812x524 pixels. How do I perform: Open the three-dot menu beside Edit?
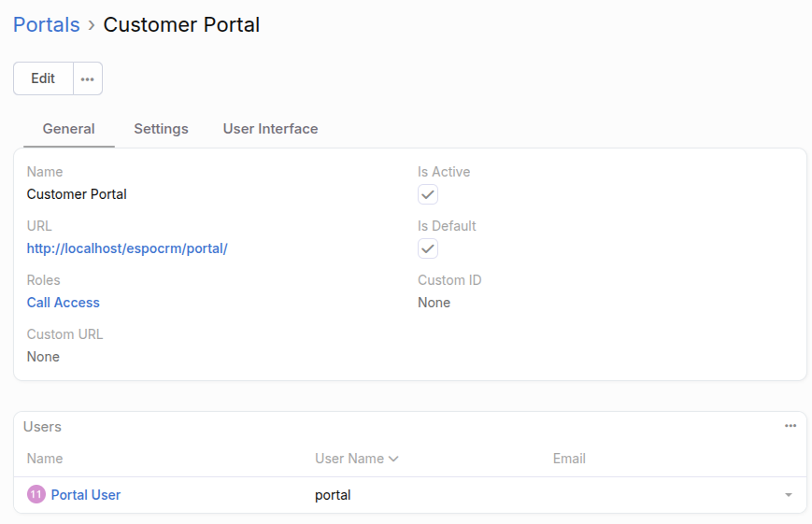(x=88, y=78)
